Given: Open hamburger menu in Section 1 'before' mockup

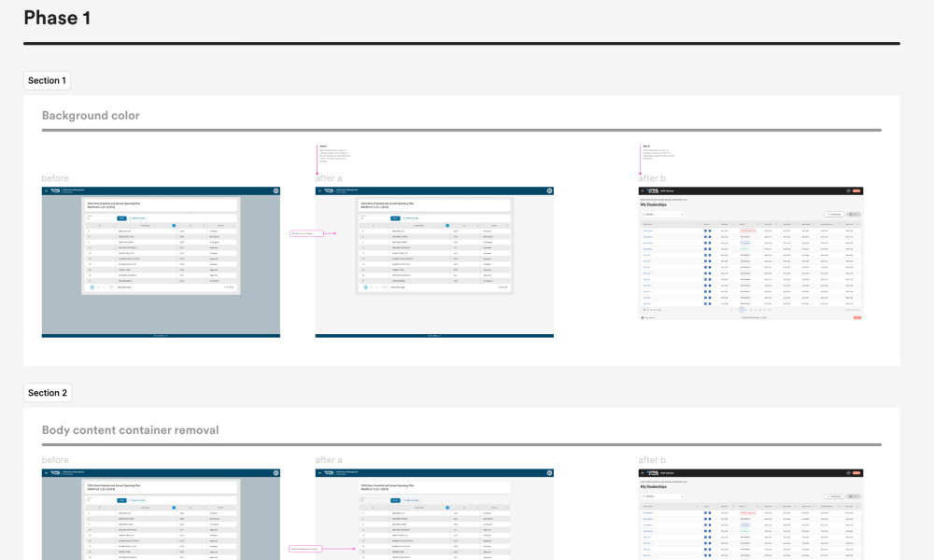Looking at the screenshot, I should (x=46, y=191).
